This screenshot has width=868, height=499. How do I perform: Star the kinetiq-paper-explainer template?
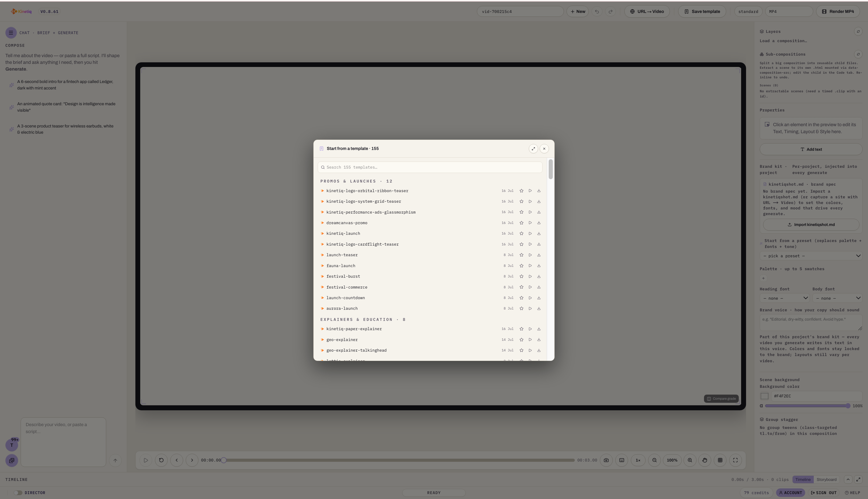click(x=521, y=329)
